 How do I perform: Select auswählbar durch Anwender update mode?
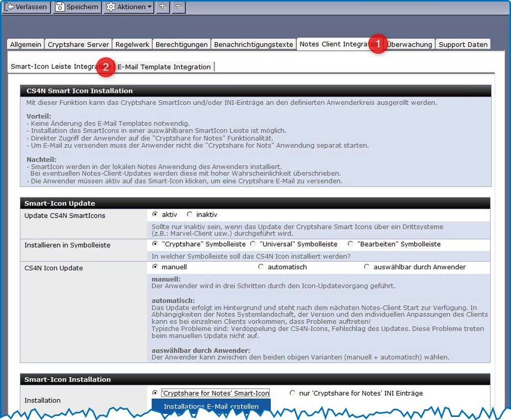point(366,266)
